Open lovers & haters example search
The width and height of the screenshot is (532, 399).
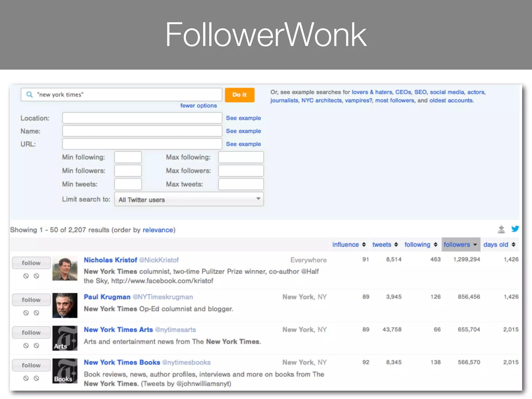pos(372,92)
